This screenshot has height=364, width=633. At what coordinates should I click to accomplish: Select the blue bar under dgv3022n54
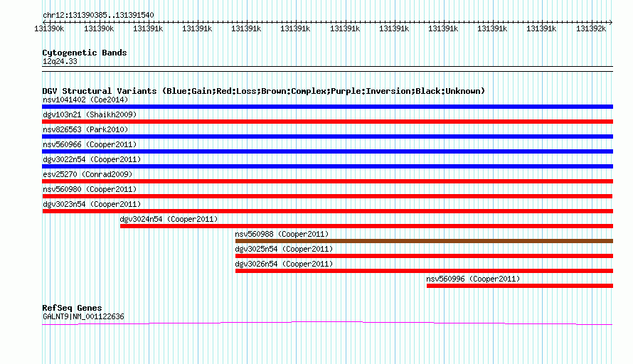327,166
